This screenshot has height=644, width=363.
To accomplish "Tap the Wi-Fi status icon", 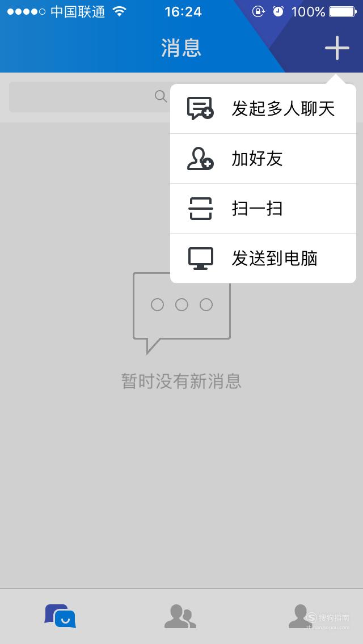I will tap(119, 11).
